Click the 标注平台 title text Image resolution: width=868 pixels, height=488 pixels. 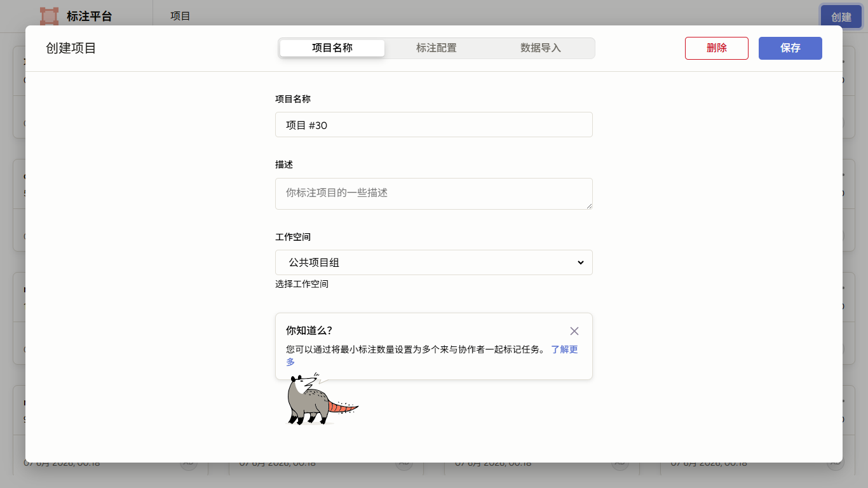[x=90, y=17]
